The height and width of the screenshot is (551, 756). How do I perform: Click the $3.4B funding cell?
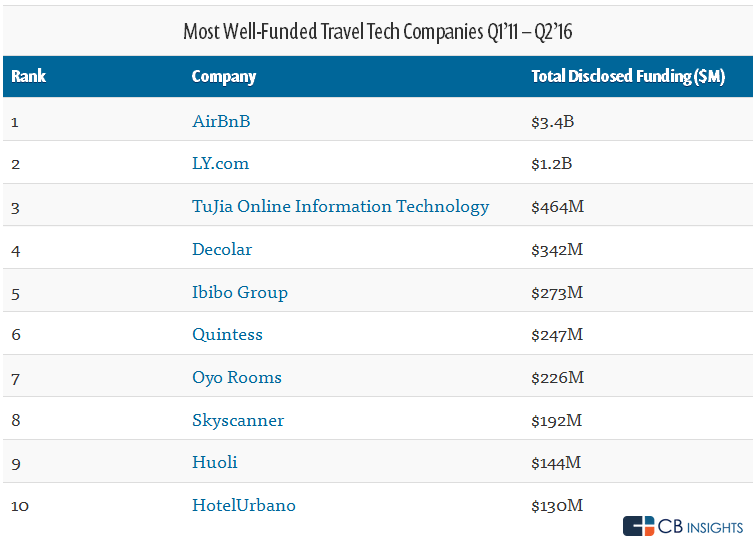[x=553, y=121]
